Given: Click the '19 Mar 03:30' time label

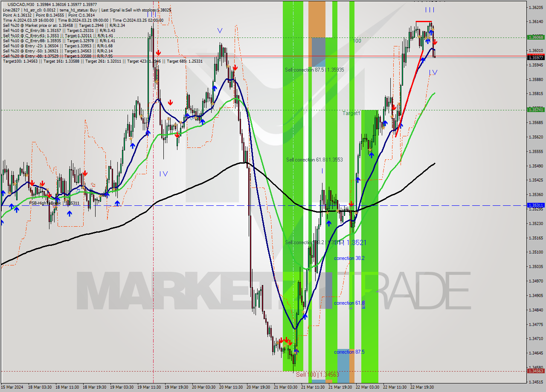Looking at the screenshot, I should [x=122, y=387].
